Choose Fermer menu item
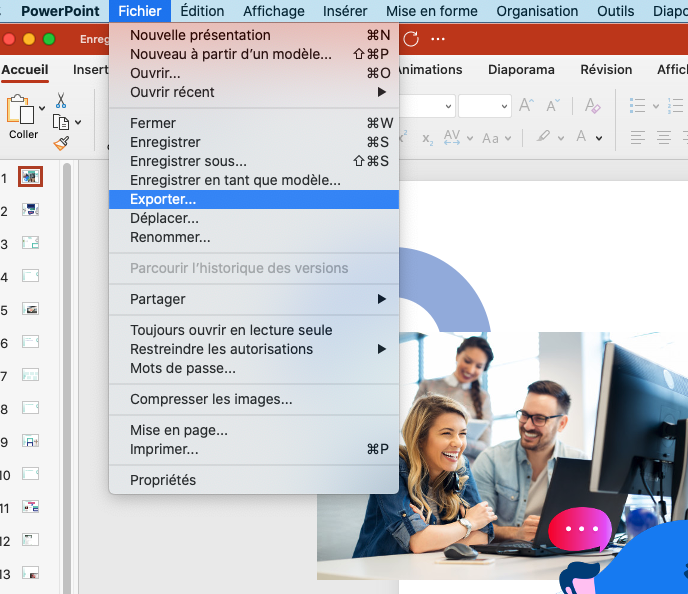 (254, 123)
